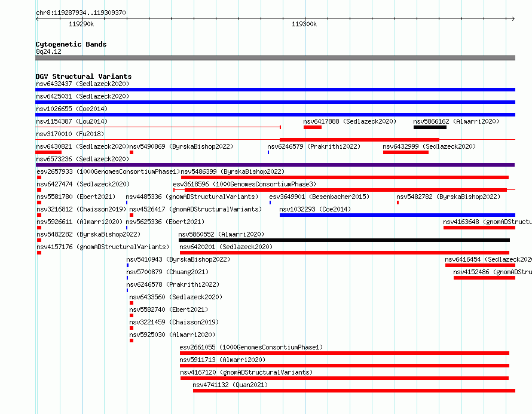Select nsv5490869 (ByrskaBishop2022) label
532x414 pixels.
point(181,146)
